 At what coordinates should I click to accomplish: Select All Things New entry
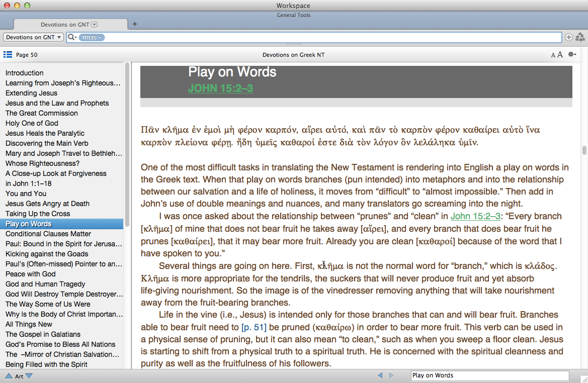(x=29, y=324)
